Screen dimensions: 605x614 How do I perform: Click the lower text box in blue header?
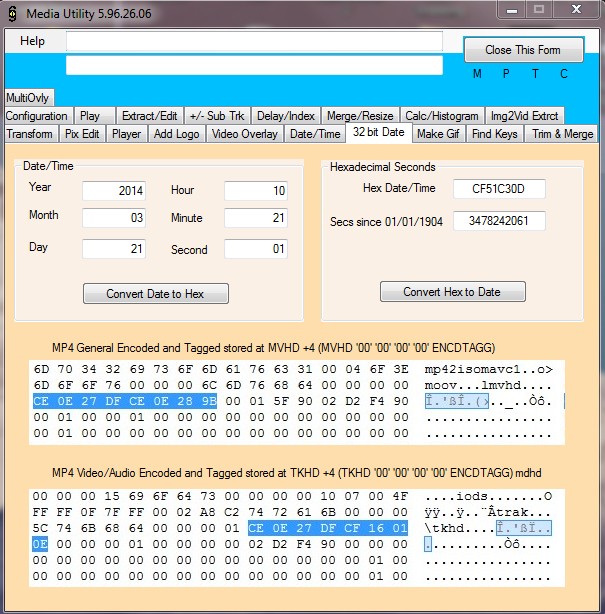[255, 65]
